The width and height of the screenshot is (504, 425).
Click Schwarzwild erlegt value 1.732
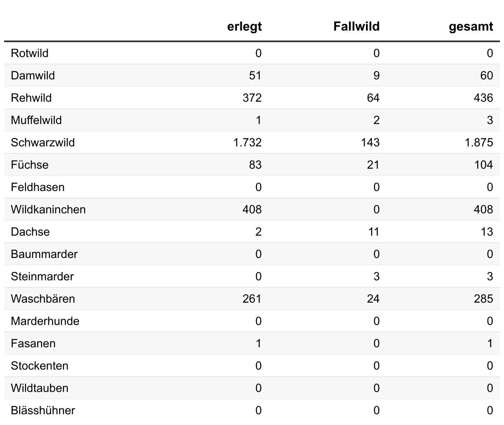(x=247, y=143)
